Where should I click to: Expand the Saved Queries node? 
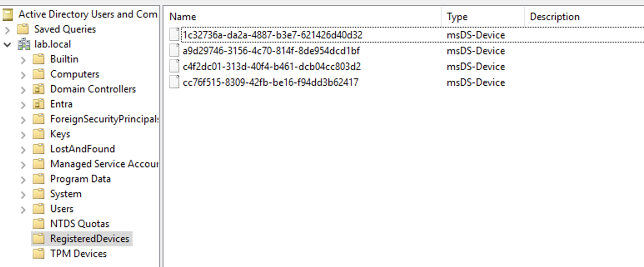[x=7, y=30]
